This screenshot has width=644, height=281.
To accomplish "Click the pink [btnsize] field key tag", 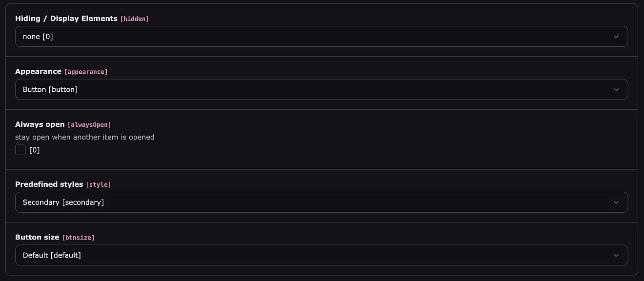I will coord(78,238).
